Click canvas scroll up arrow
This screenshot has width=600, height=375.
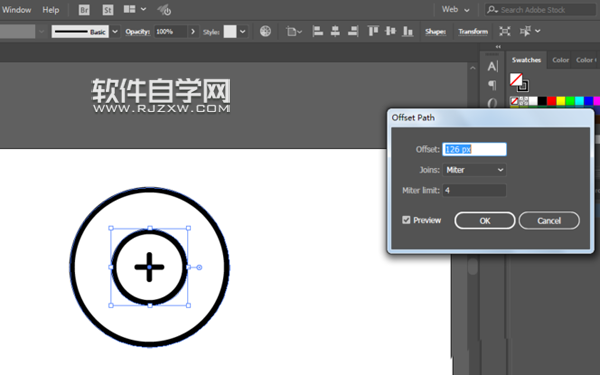pyautogui.click(x=473, y=68)
